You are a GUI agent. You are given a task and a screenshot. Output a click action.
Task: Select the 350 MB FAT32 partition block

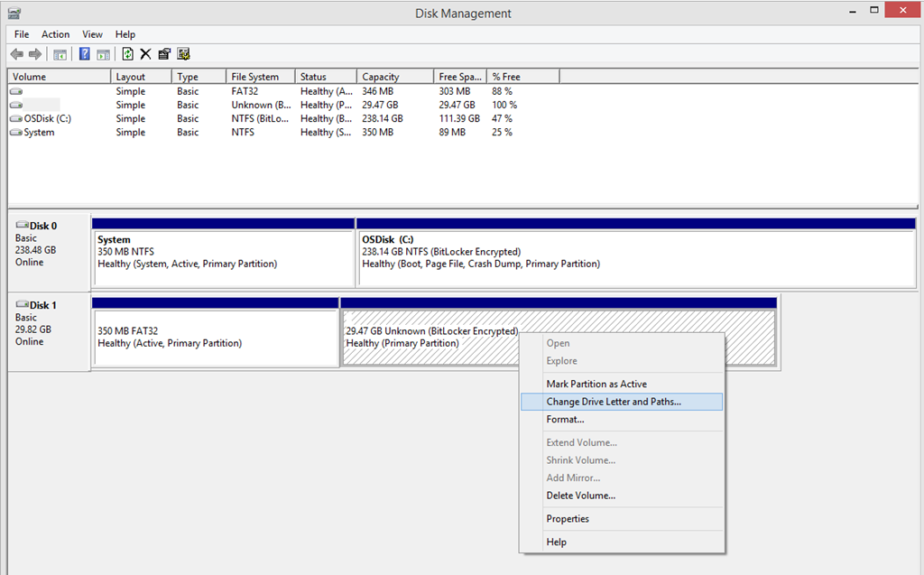click(216, 337)
